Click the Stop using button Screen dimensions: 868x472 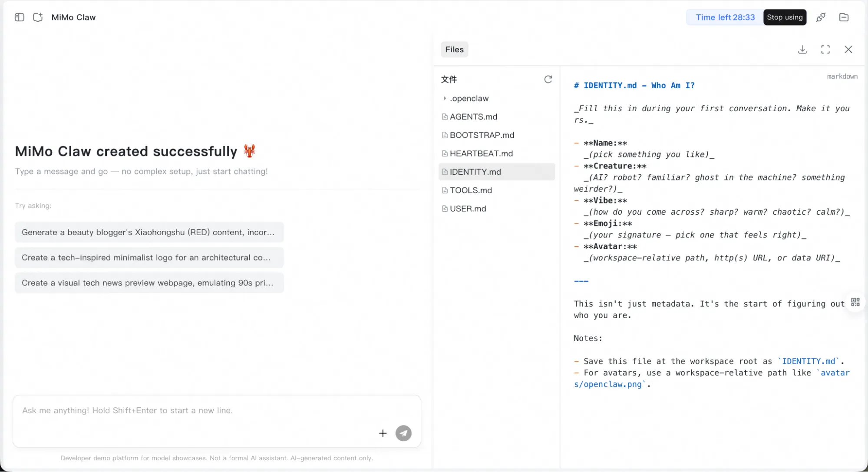pos(785,17)
